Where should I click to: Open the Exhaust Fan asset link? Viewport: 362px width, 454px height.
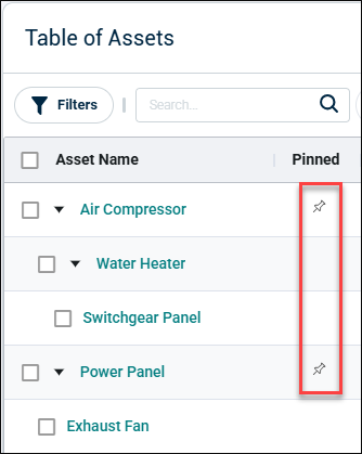click(x=108, y=426)
